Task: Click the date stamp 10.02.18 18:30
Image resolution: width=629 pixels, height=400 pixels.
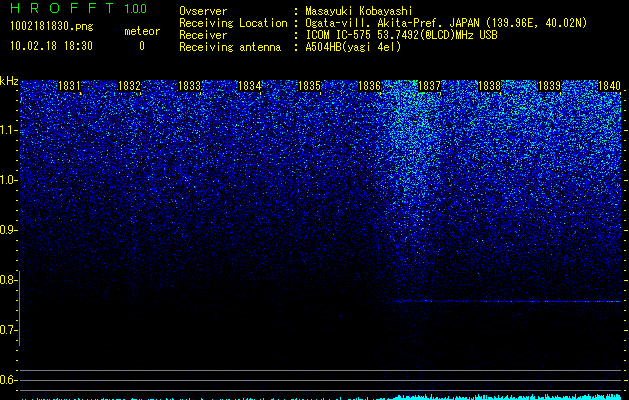Action: tap(51, 46)
